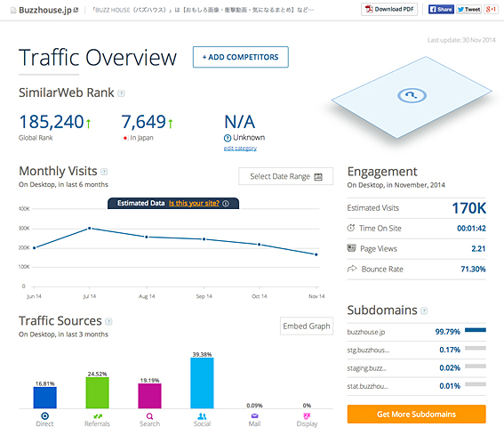Click the Embed Graph button
The image size is (504, 435).
click(x=307, y=326)
